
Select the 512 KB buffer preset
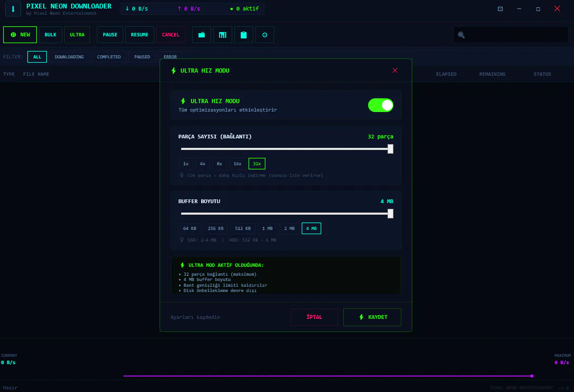click(243, 228)
